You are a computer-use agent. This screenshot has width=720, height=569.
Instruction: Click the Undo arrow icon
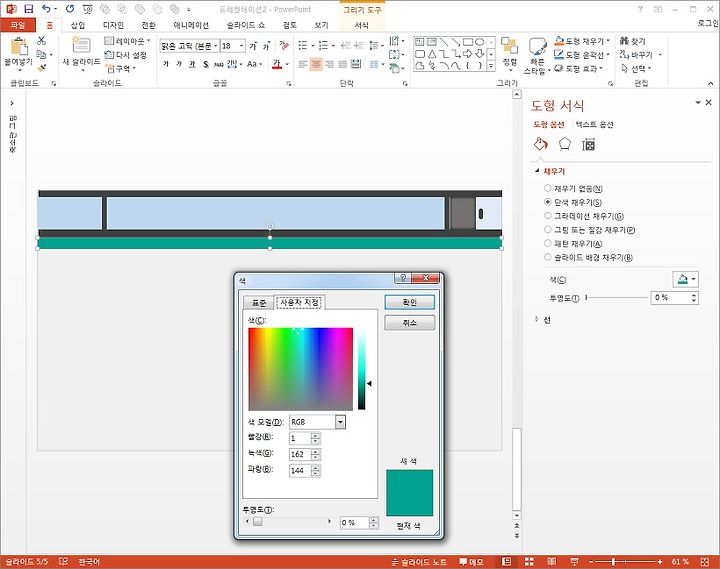click(46, 9)
